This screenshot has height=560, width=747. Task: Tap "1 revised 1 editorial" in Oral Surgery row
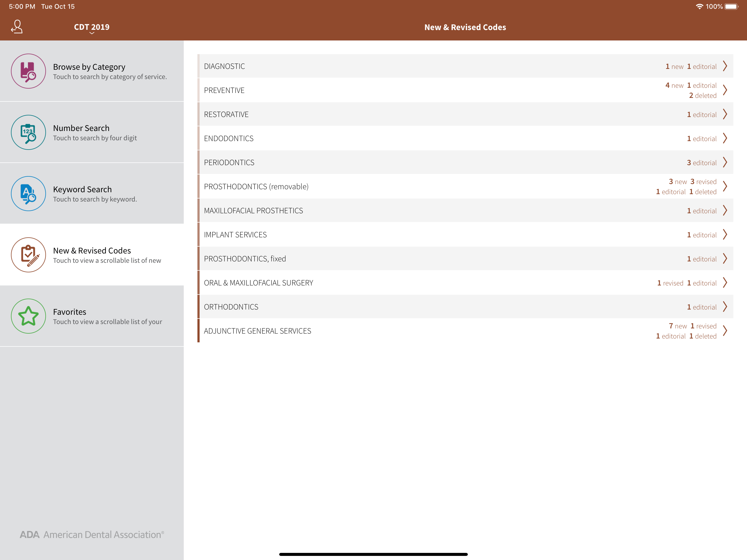(x=687, y=283)
